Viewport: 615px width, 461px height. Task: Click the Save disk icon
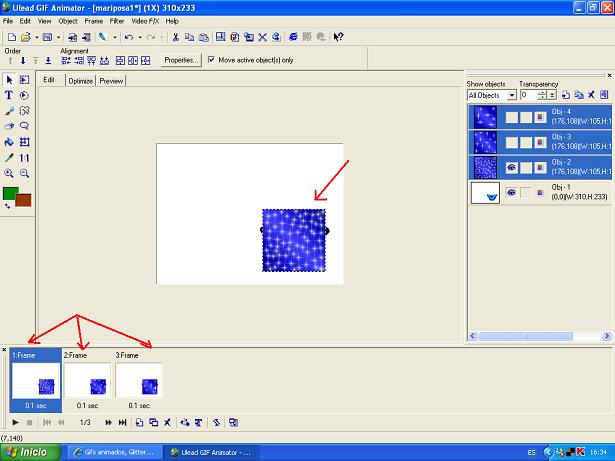click(47, 37)
